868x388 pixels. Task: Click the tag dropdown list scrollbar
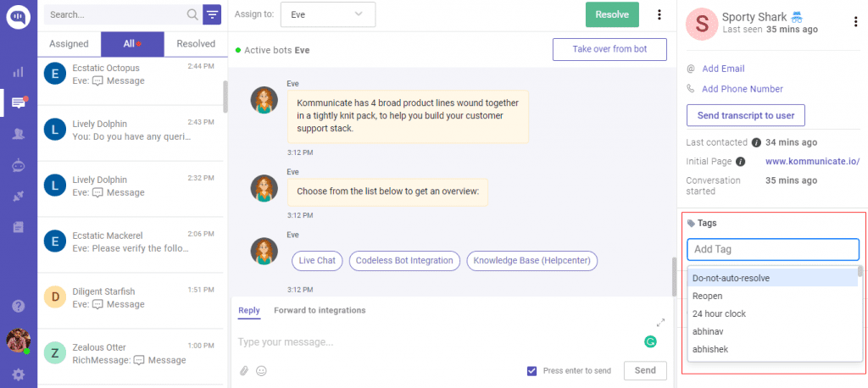860,271
